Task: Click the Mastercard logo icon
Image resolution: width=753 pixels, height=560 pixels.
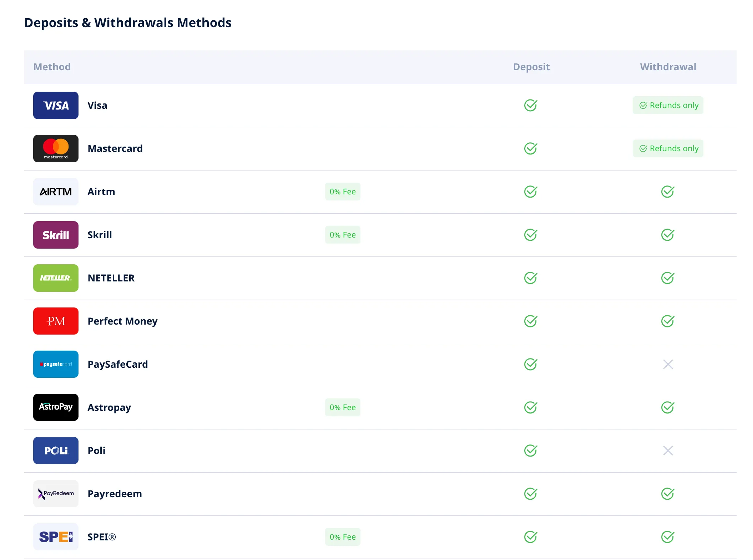Action: 56,148
